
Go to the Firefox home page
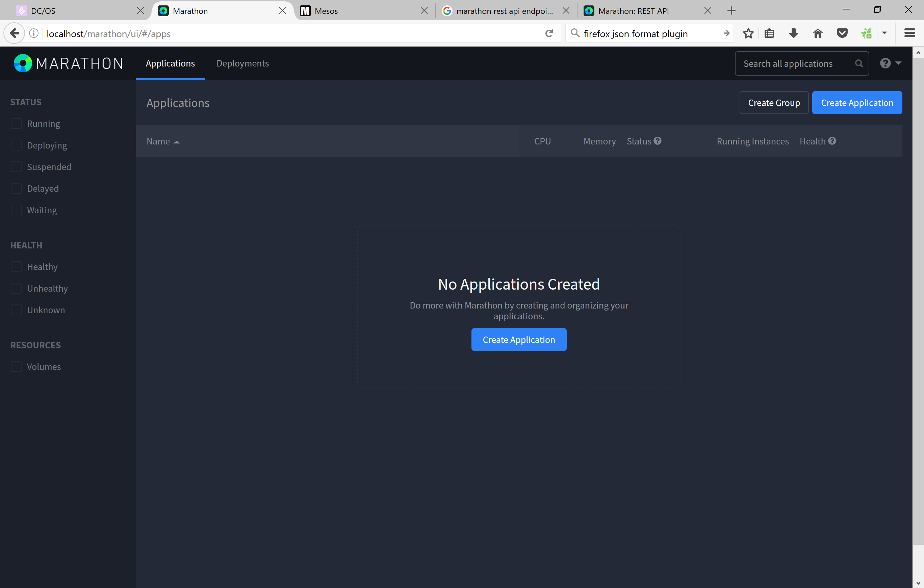coord(818,33)
